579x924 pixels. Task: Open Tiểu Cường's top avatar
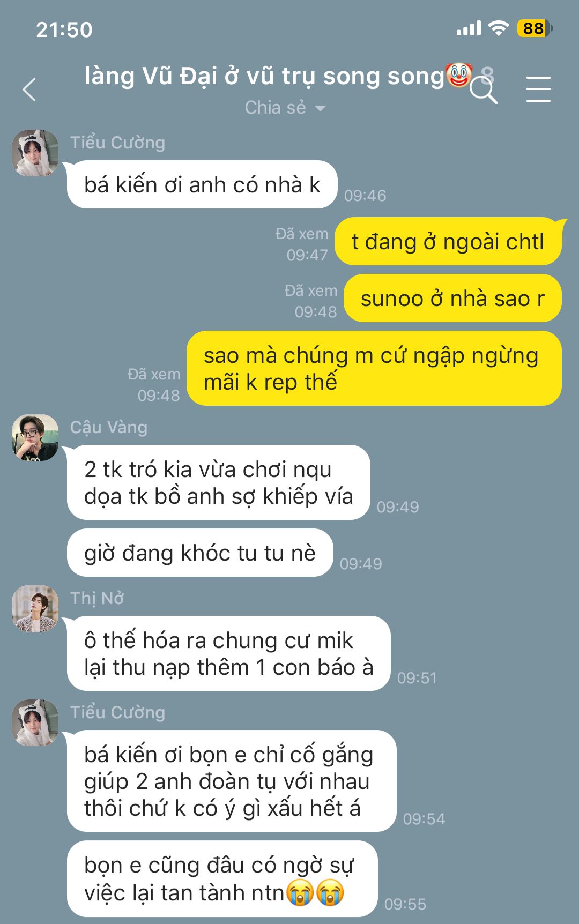click(x=35, y=153)
